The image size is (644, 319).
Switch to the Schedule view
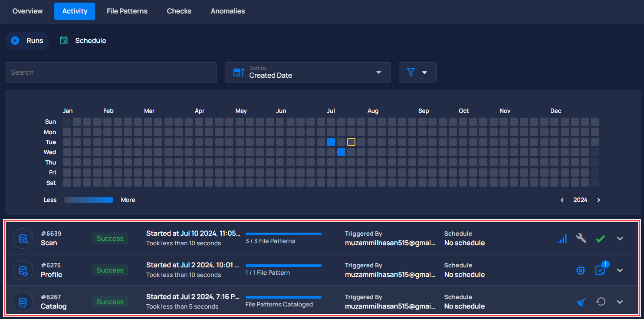(83, 41)
